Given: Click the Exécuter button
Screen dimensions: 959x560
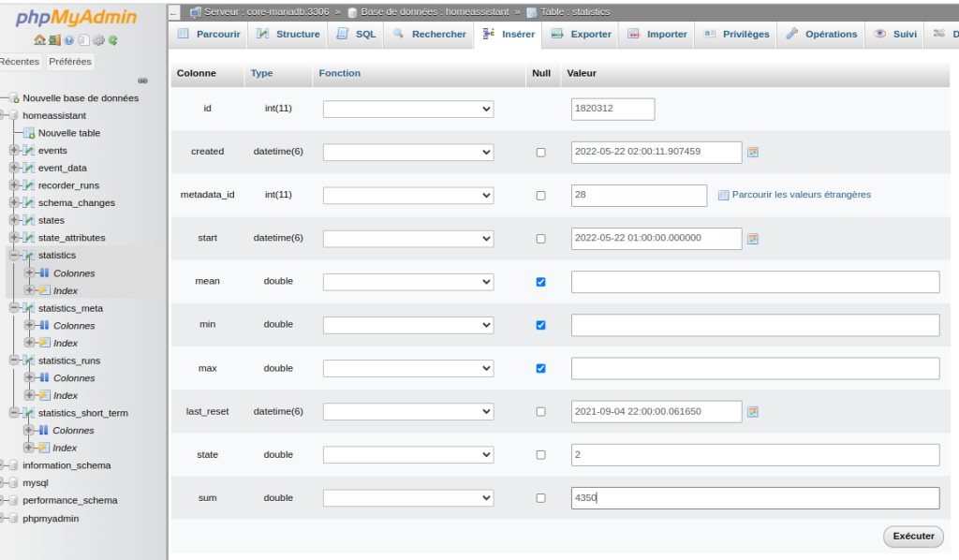Looking at the screenshot, I should pos(913,537).
